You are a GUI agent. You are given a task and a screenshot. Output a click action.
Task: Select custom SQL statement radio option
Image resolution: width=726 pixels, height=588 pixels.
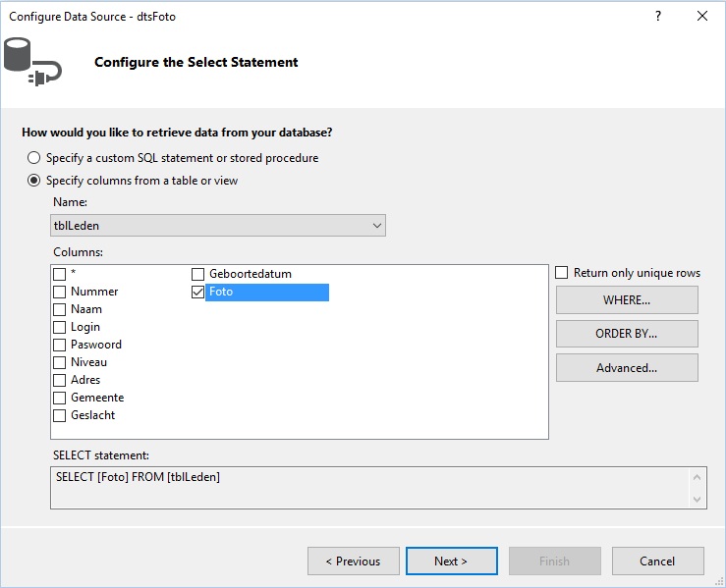[33, 158]
